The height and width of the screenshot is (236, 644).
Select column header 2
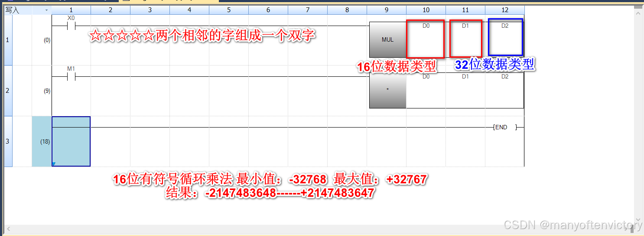(x=111, y=10)
